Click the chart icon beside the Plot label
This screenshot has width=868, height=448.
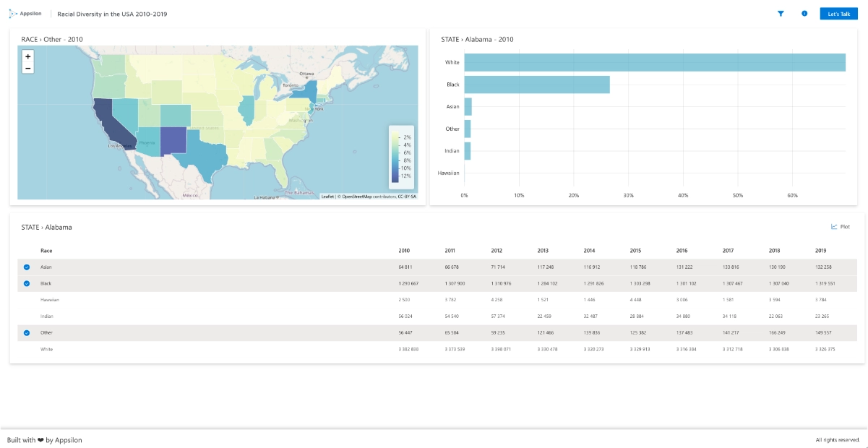click(x=833, y=226)
